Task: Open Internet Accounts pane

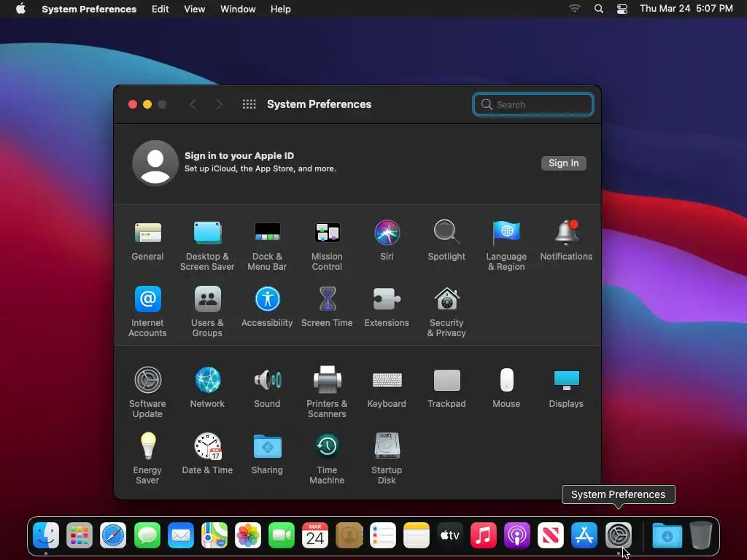Action: pyautogui.click(x=147, y=312)
